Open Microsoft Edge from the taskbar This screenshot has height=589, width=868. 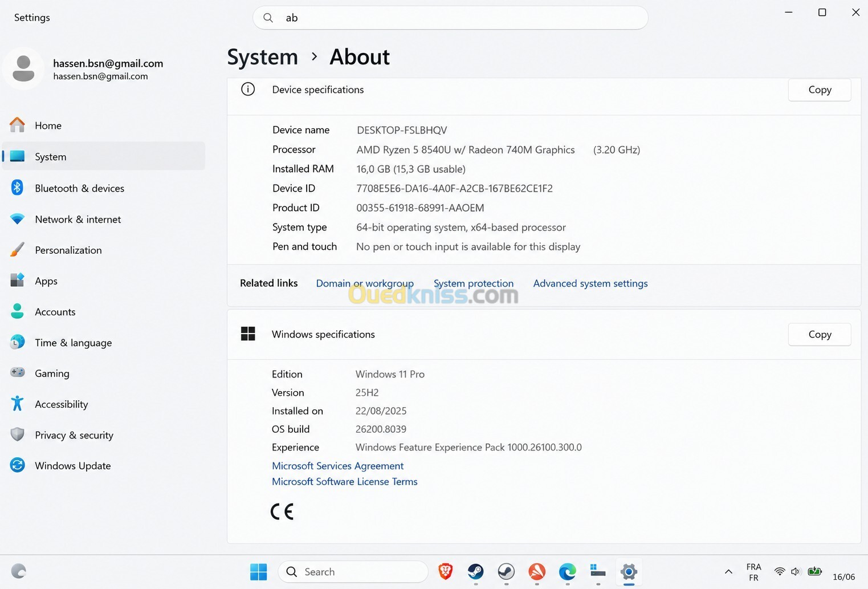[567, 571]
